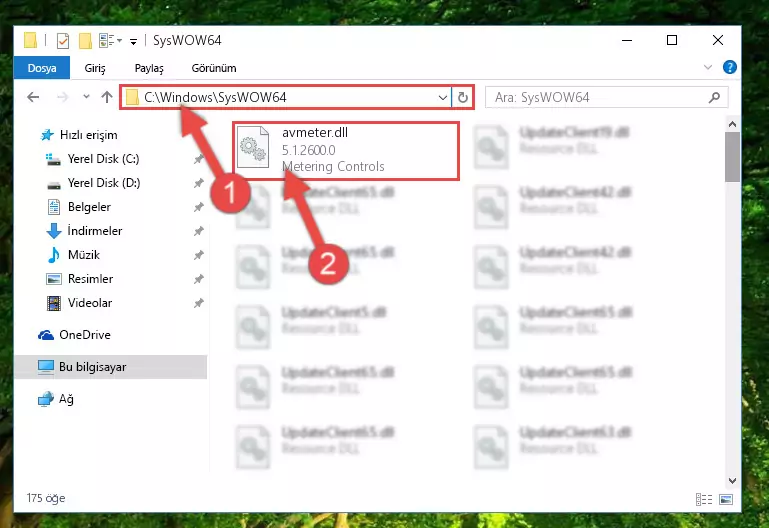Open Belgeler folder in sidebar

coord(89,207)
